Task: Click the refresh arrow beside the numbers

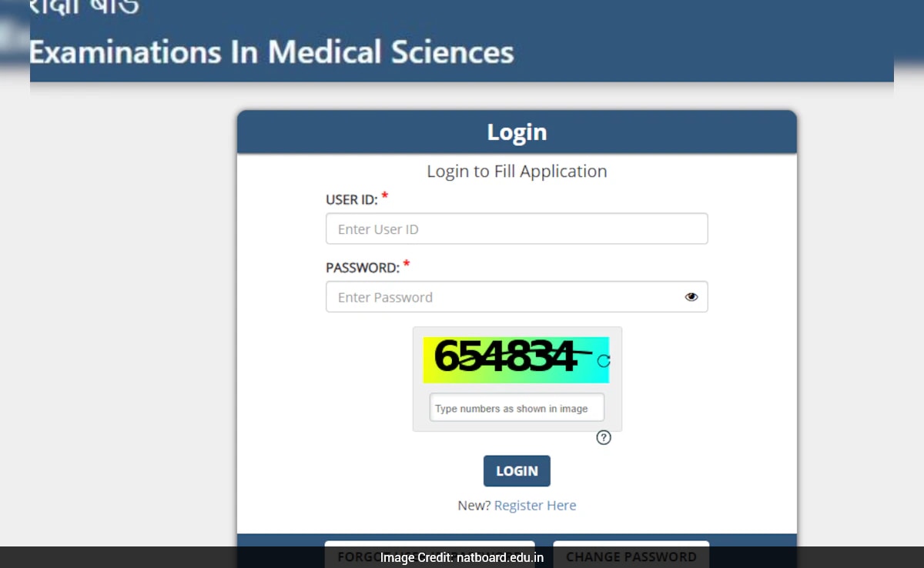Action: coord(604,359)
